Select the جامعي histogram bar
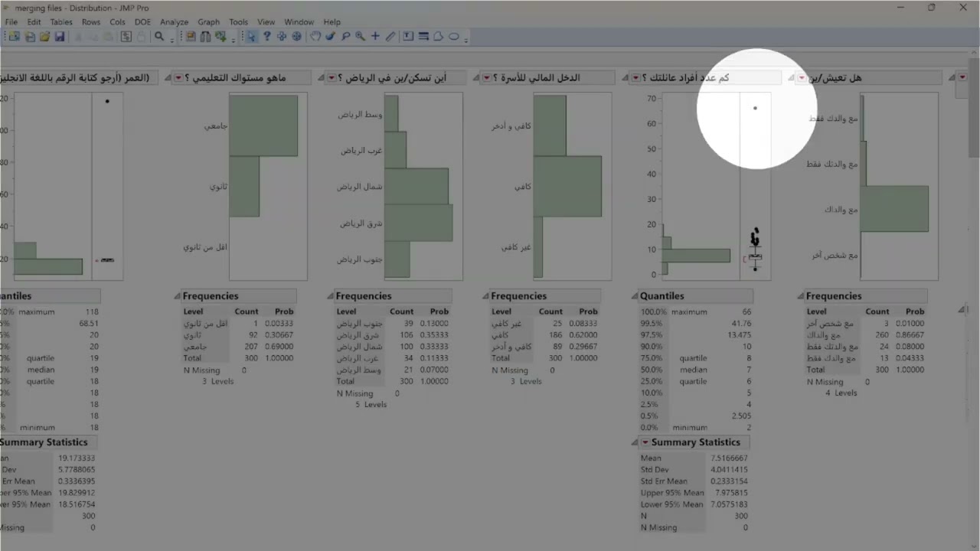 [263, 126]
